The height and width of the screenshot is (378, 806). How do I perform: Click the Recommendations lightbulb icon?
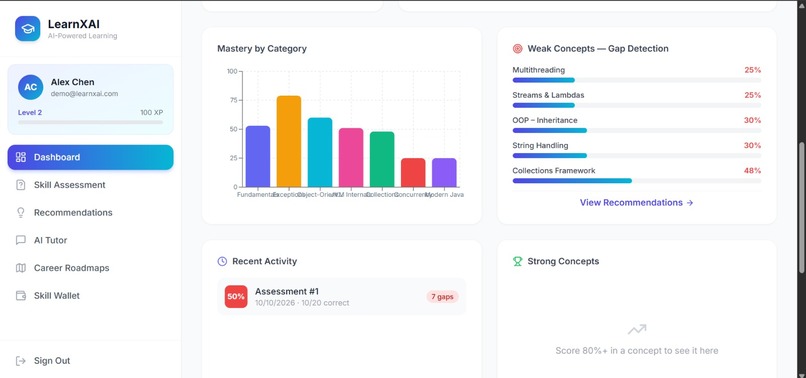tap(21, 213)
